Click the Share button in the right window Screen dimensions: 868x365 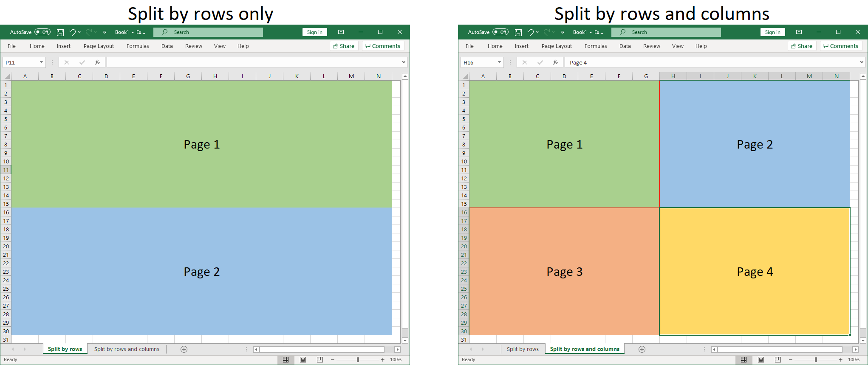[x=802, y=46]
